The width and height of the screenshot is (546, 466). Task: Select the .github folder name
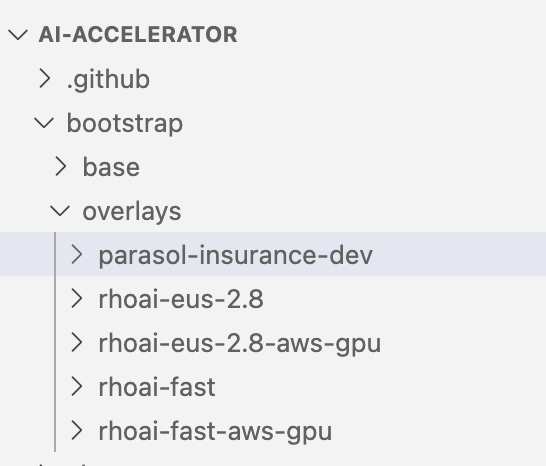(108, 80)
